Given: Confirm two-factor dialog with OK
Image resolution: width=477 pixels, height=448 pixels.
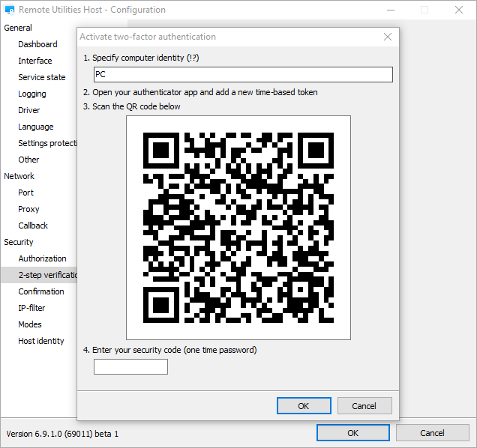Looking at the screenshot, I should pyautogui.click(x=304, y=406).
